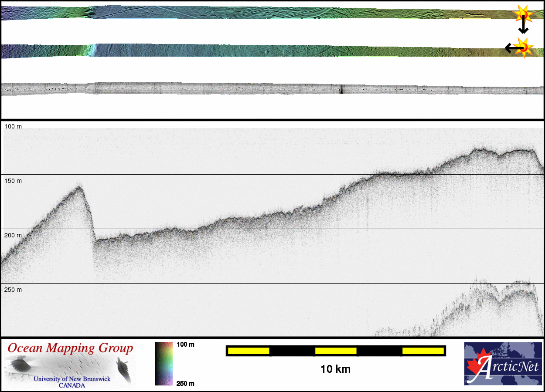The width and height of the screenshot is (545, 392).
Task: Click the leftmost yellow scale bar segment
Action: pos(249,351)
